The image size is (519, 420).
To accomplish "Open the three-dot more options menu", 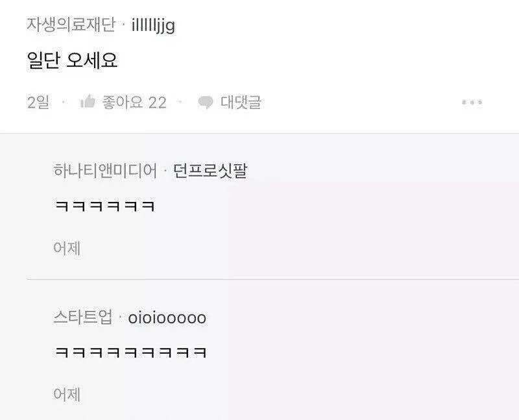I will tap(472, 103).
